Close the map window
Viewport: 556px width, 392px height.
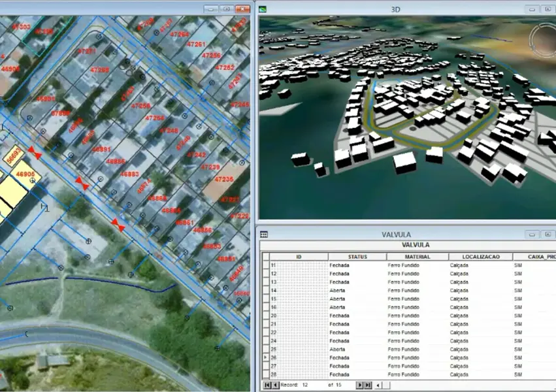[x=242, y=9]
